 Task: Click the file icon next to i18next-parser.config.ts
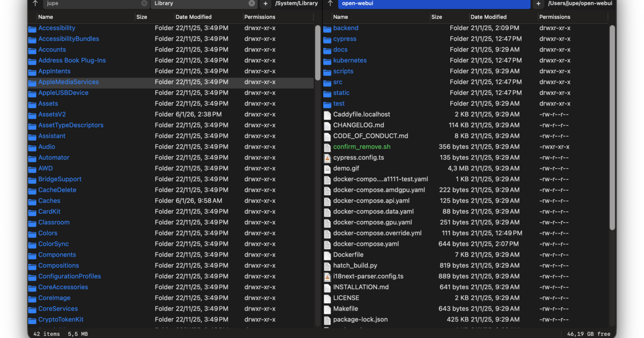coord(327,276)
